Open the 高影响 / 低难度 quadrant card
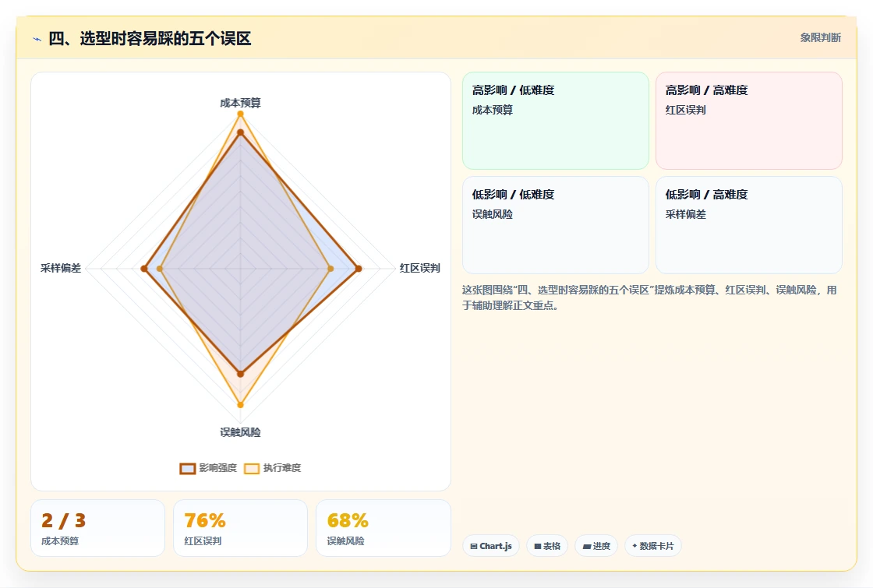Viewport: 873px width, 588px height. coord(556,121)
